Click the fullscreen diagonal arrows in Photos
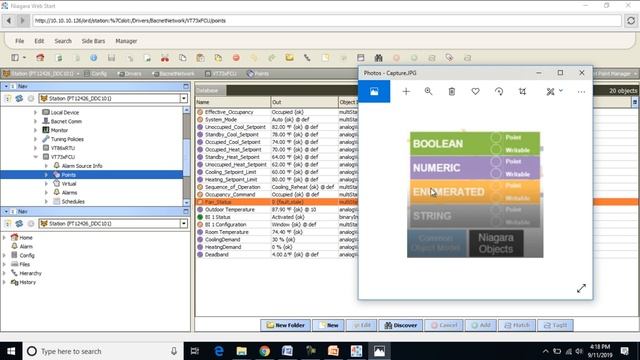The height and width of the screenshot is (360, 640). [581, 288]
